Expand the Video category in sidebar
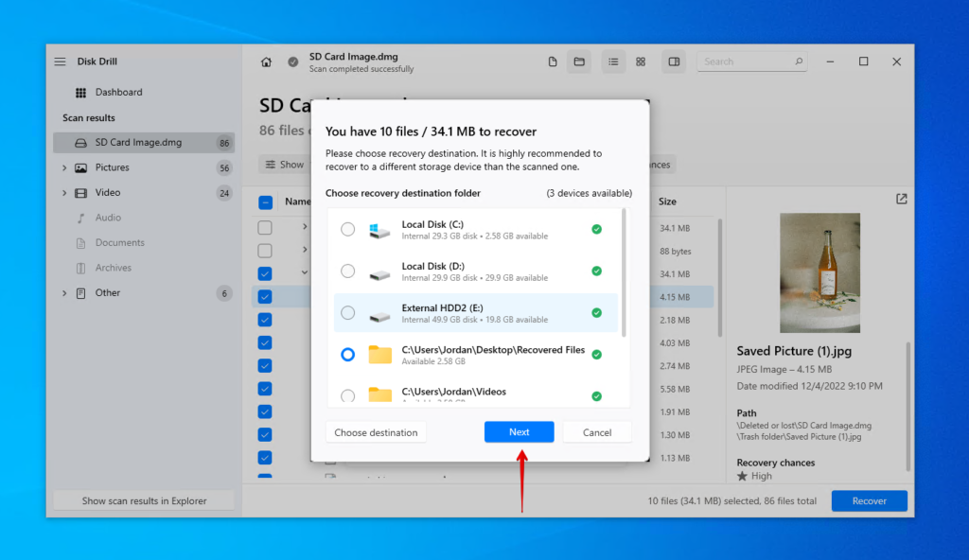This screenshot has width=969, height=560. click(64, 193)
